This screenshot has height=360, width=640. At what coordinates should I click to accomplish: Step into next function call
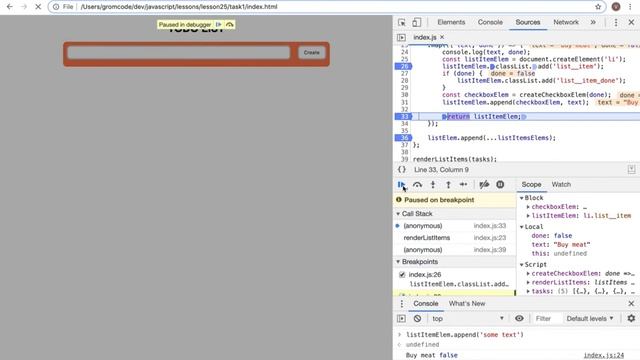(433, 184)
